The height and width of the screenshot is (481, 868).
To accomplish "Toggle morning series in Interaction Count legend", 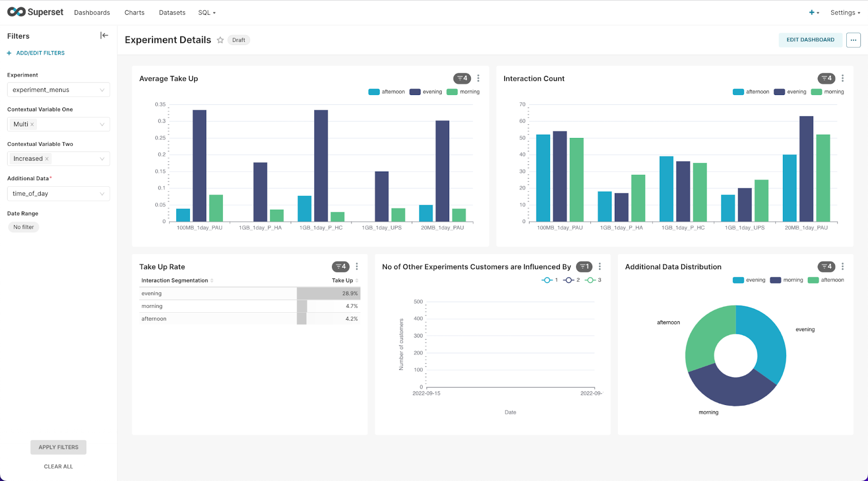I will click(x=827, y=92).
